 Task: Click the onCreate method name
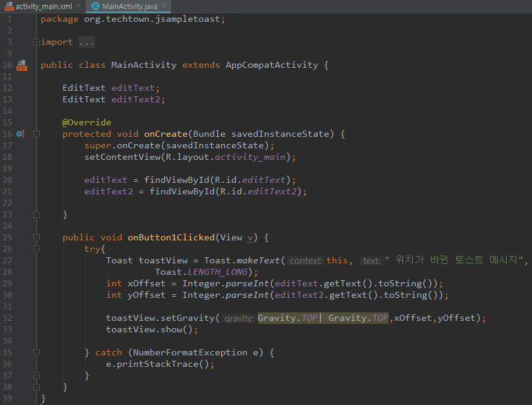point(166,134)
